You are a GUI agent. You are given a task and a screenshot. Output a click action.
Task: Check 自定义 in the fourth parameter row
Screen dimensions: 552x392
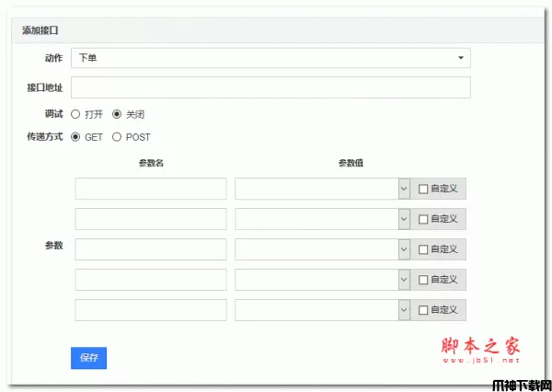(x=423, y=280)
